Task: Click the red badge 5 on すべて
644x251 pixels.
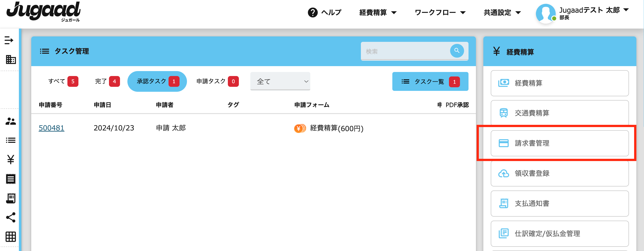Action: [x=73, y=81]
